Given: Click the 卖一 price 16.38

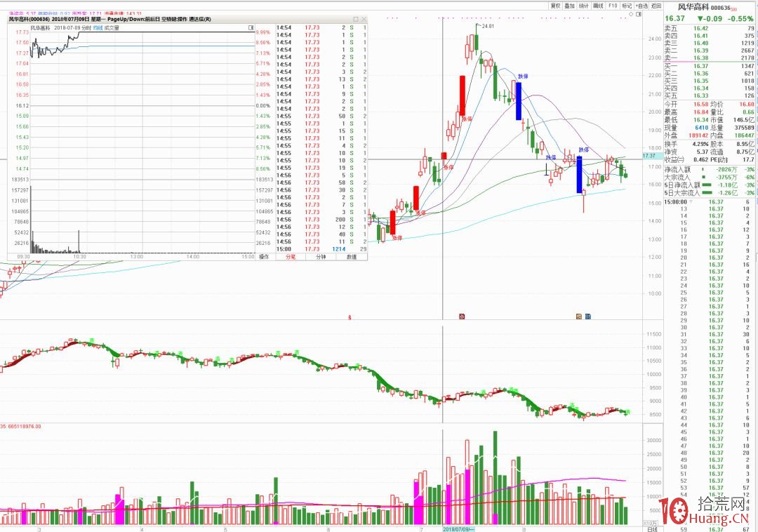Looking at the screenshot, I should 700,58.
